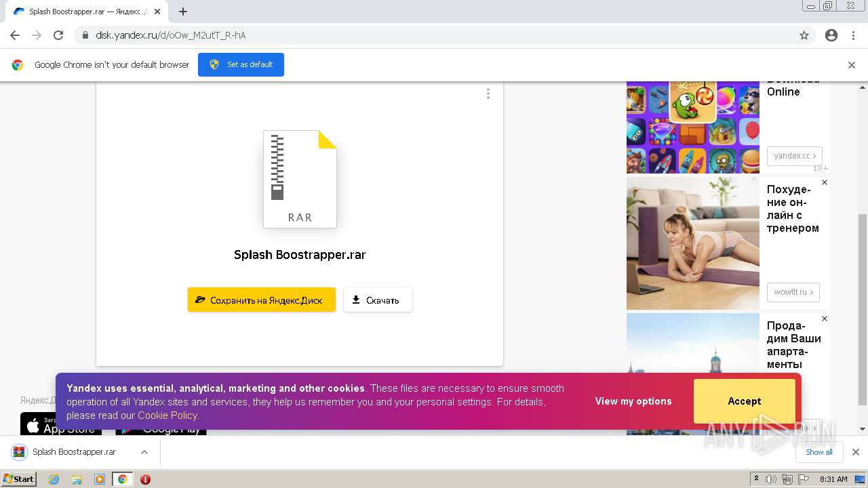Launch Internet Explorer from taskbar
The height and width of the screenshot is (488, 868).
tap(54, 479)
